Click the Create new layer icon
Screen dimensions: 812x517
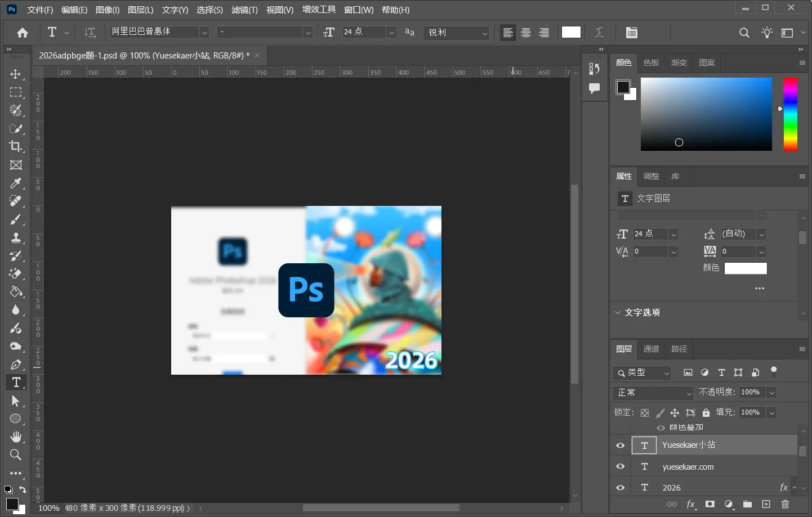click(766, 505)
